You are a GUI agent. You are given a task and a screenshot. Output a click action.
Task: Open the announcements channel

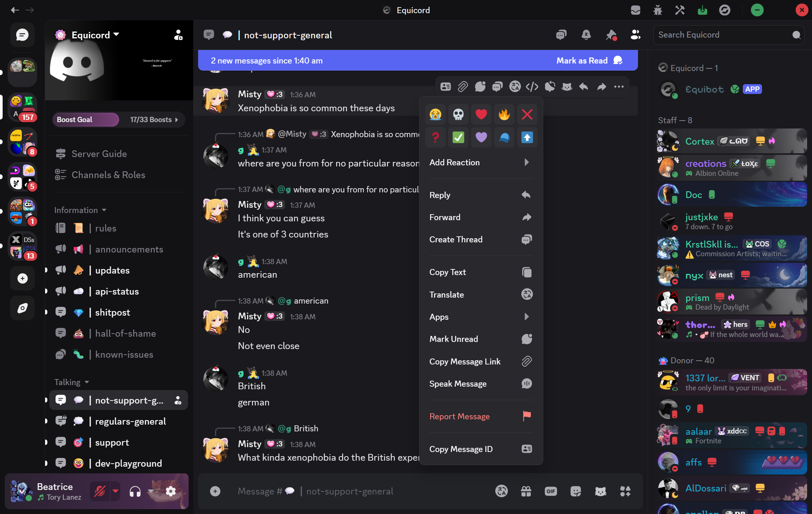[x=119, y=249]
